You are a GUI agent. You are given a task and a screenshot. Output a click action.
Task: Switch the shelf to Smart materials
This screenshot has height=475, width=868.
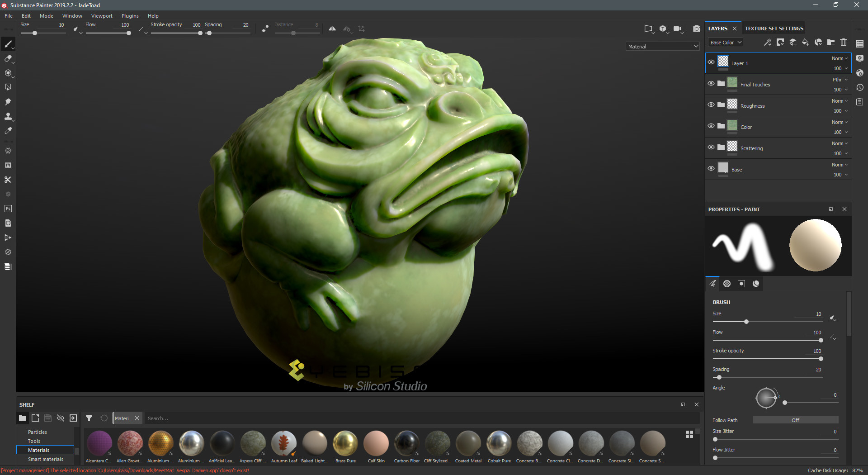tap(45, 459)
